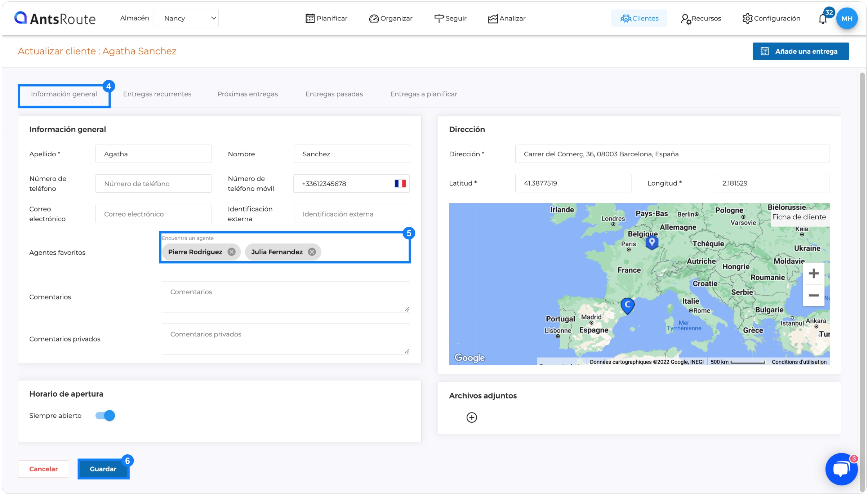The height and width of the screenshot is (495, 868).
Task: Switch to Información general tab
Action: [x=64, y=94]
